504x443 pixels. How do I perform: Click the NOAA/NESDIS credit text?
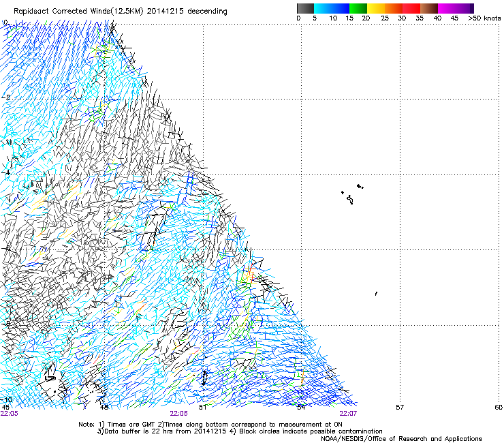(401, 439)
